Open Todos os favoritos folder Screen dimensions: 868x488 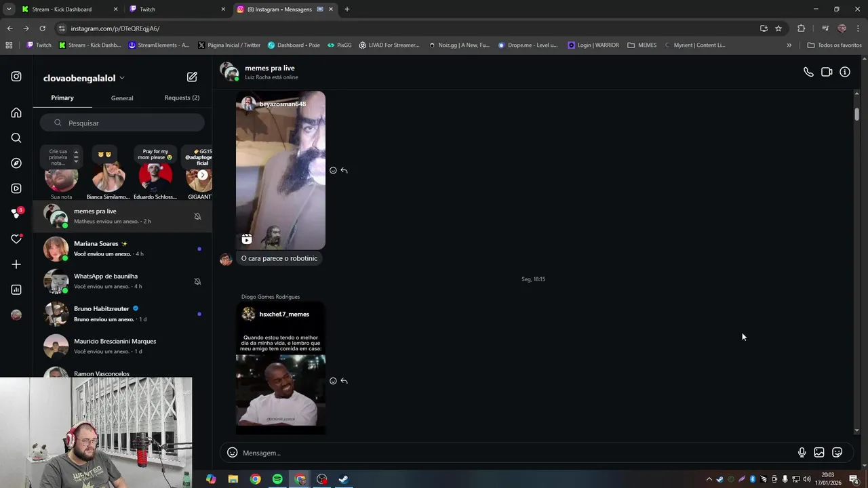[x=834, y=45]
